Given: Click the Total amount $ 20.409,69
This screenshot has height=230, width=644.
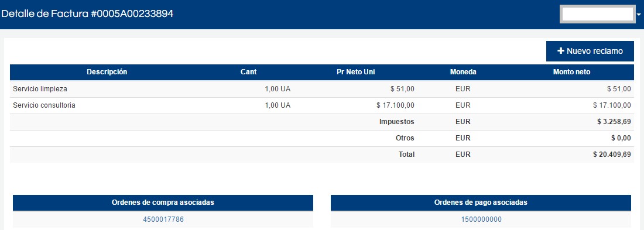Looking at the screenshot, I should [x=612, y=155].
